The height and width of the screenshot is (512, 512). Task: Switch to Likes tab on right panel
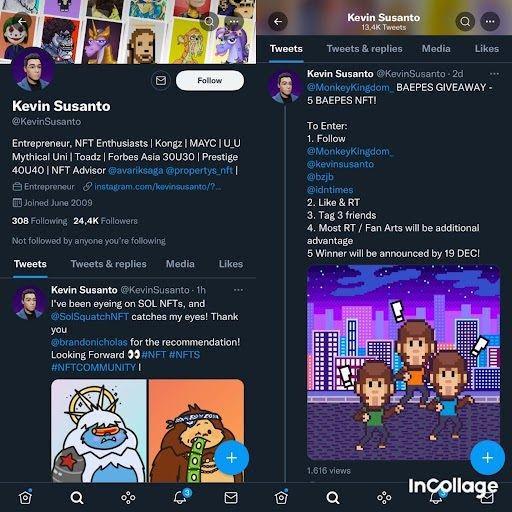[x=487, y=49]
